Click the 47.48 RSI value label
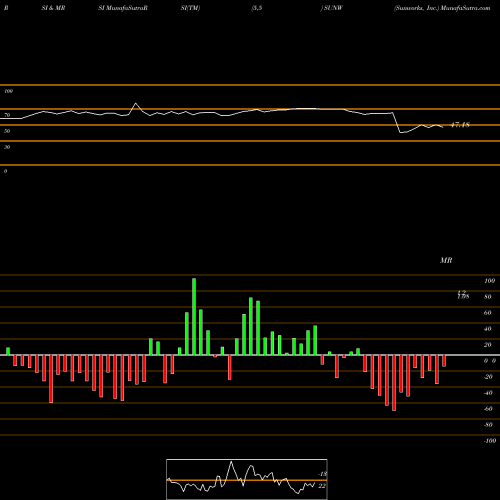500x500 pixels. pyautogui.click(x=460, y=125)
